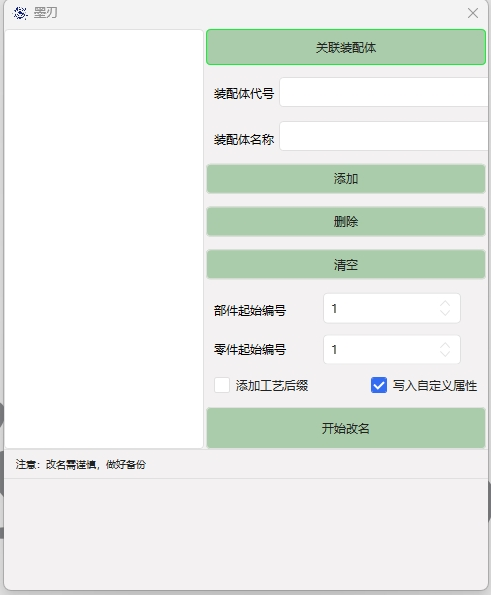Enable the 添加工艺后缀 checkbox
491x595 pixels.
click(222, 385)
